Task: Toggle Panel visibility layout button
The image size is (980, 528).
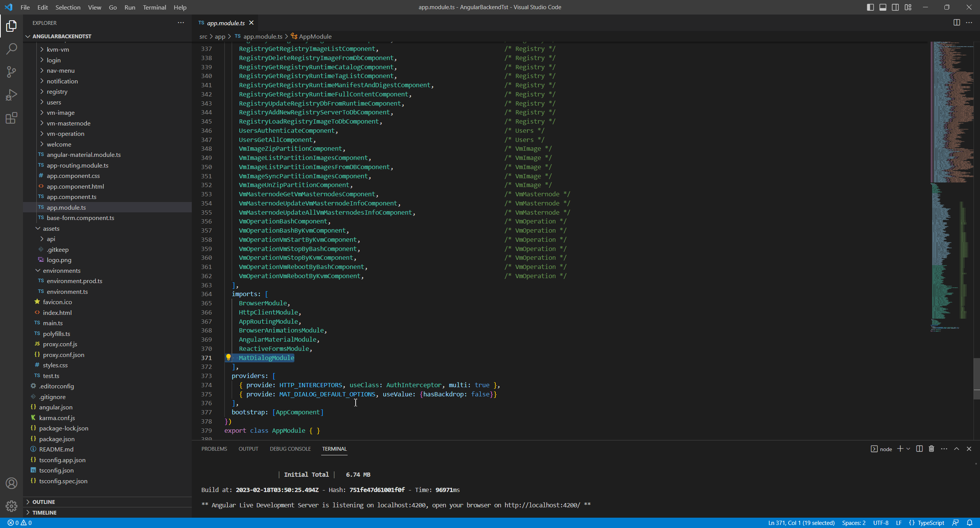Action: 883,7
